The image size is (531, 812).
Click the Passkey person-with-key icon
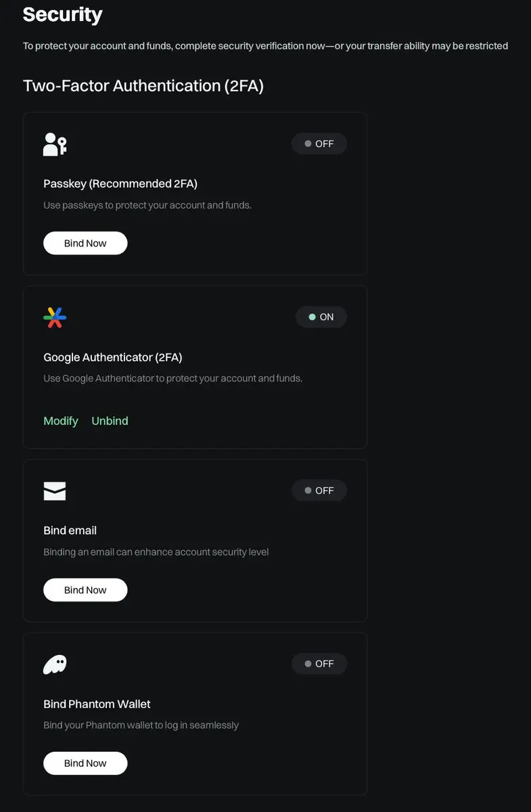55,144
